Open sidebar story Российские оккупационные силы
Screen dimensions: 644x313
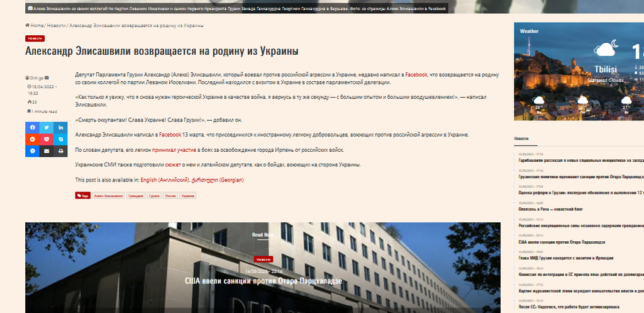(x=581, y=225)
